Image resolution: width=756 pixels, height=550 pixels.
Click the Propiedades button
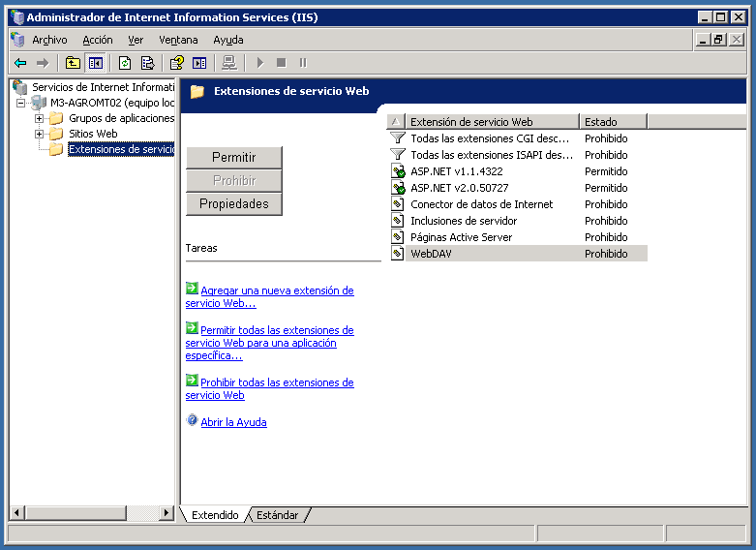coord(234,203)
